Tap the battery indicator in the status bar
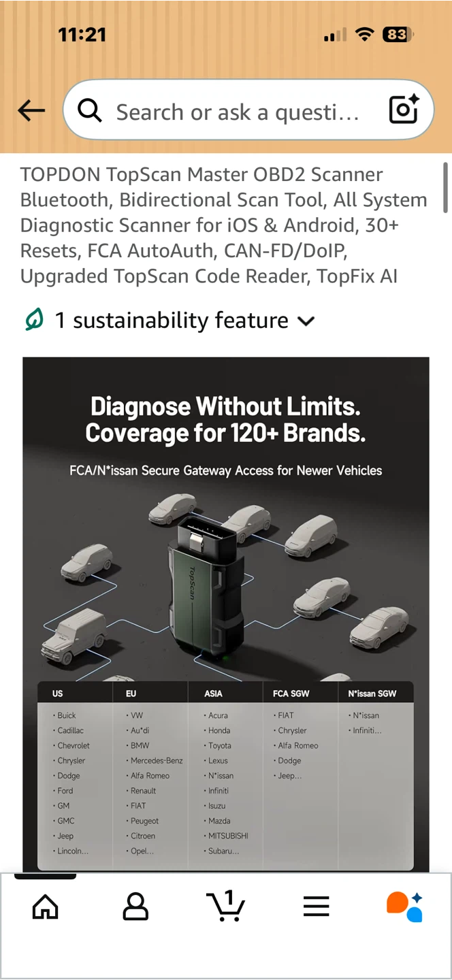This screenshot has height=980, width=452. click(x=398, y=35)
